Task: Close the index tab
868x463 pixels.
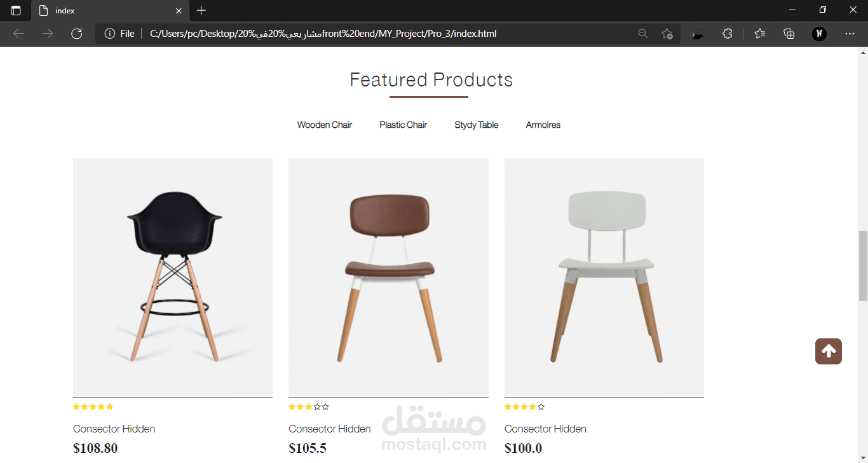Action: [179, 11]
